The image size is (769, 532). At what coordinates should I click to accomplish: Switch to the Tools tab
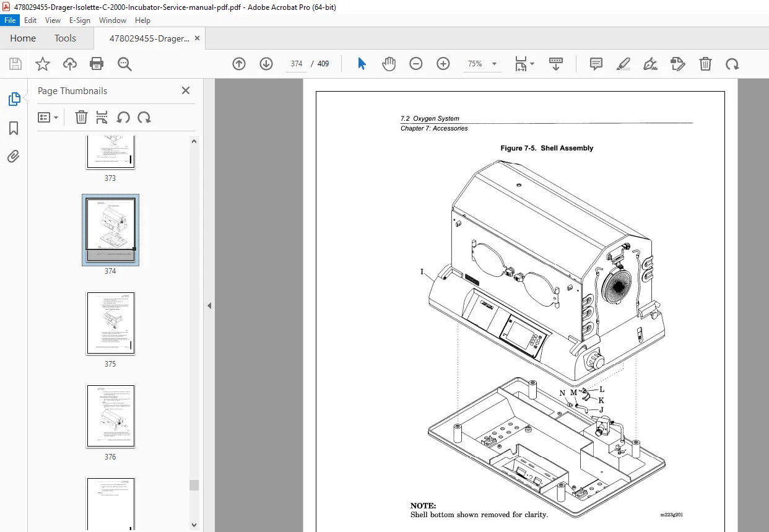[65, 38]
